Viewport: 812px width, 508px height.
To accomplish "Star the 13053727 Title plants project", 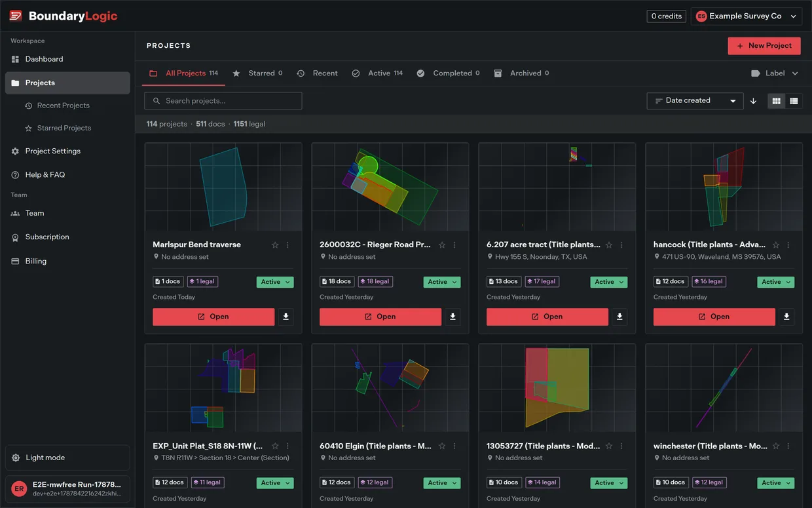I will pyautogui.click(x=609, y=446).
